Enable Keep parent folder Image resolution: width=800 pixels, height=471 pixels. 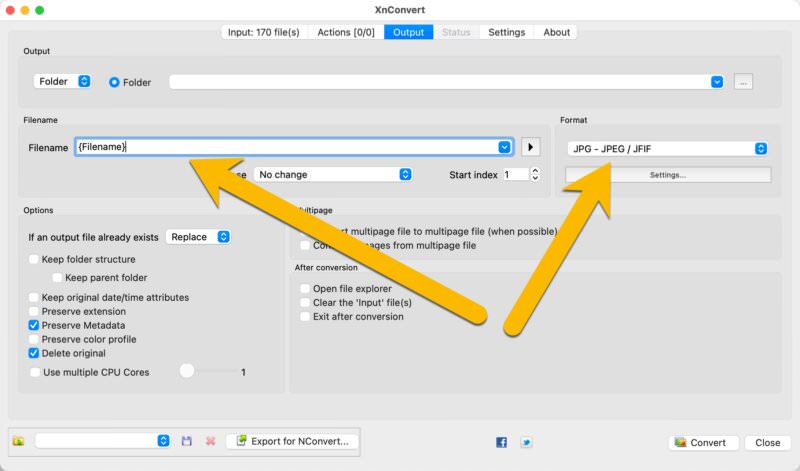[x=57, y=278]
